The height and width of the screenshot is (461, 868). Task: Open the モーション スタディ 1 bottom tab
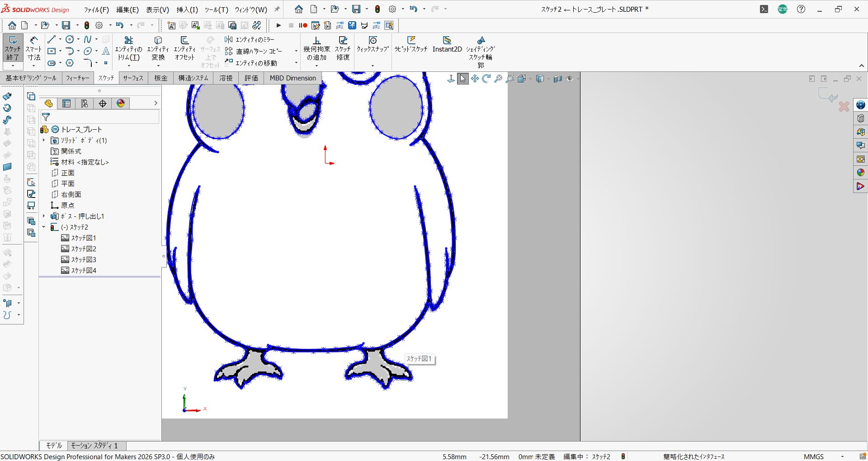[x=94, y=446]
